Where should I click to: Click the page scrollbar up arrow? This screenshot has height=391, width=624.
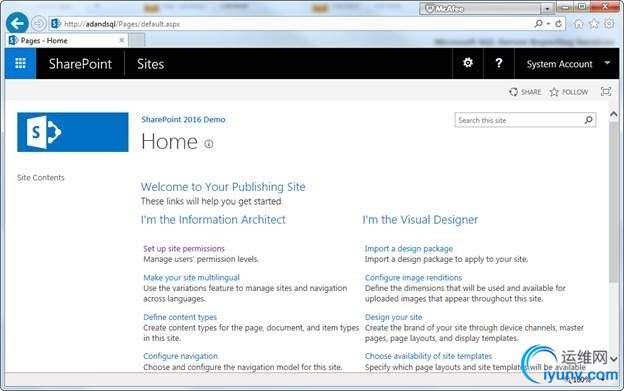pyautogui.click(x=614, y=115)
